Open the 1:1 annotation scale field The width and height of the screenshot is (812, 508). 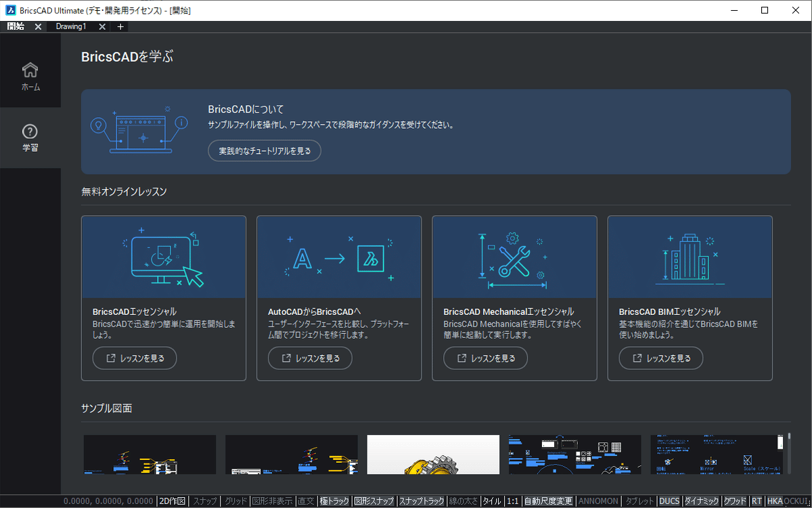513,501
